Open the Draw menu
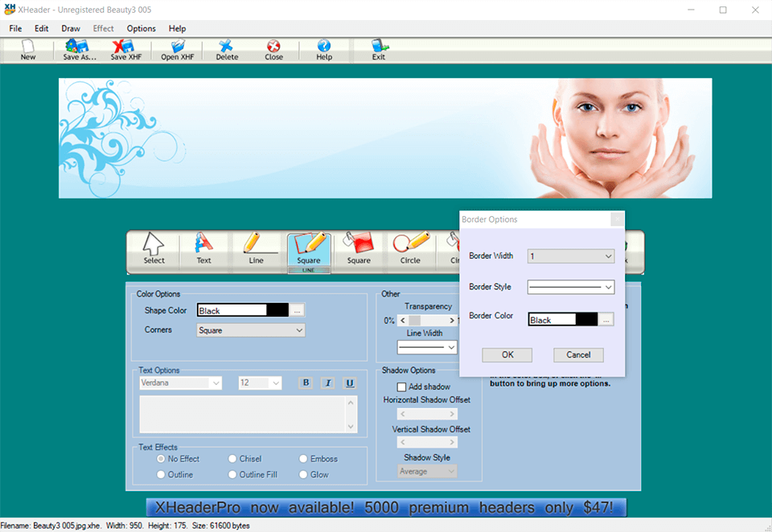The height and width of the screenshot is (532, 772). pyautogui.click(x=71, y=29)
